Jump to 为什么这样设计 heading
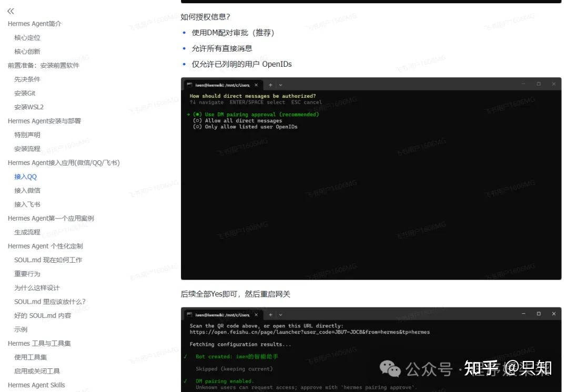 click(37, 288)
